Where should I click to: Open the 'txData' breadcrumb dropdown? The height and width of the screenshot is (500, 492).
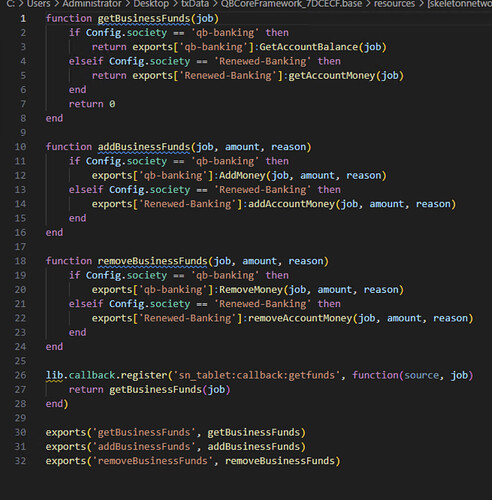(195, 4)
